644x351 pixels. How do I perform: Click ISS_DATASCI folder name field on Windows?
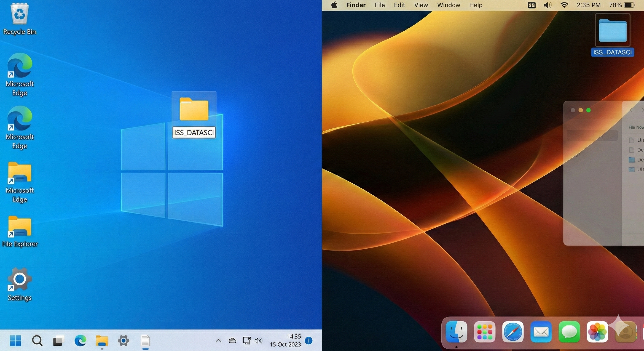coord(194,132)
